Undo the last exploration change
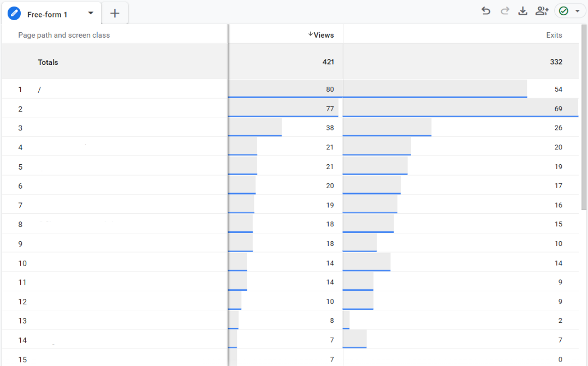Image resolution: width=588 pixels, height=366 pixels. click(x=486, y=10)
